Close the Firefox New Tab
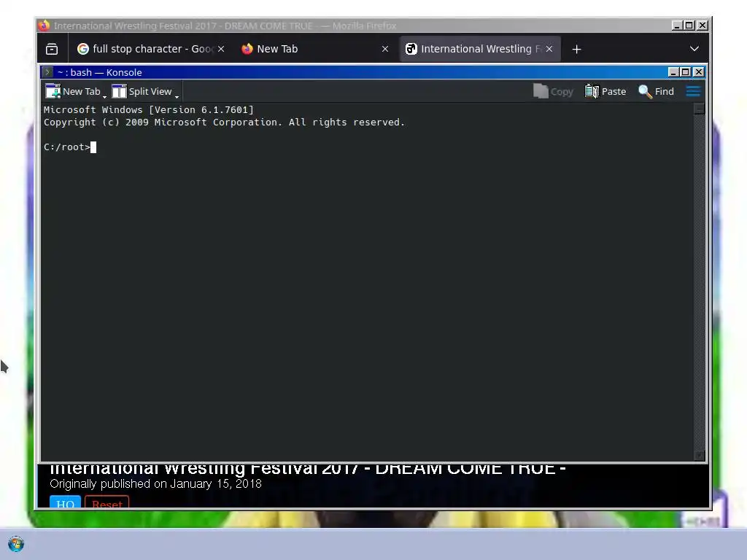Viewport: 747px width, 560px height. click(x=385, y=49)
